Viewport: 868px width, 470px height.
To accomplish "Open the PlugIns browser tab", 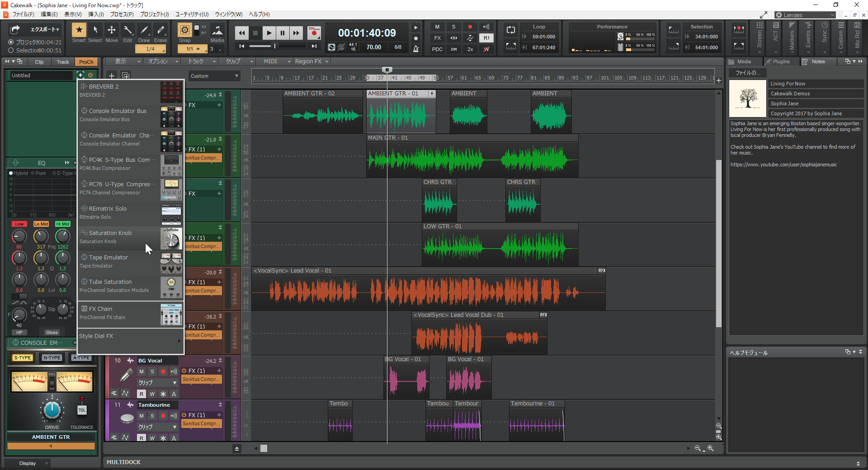I will pyautogui.click(x=781, y=61).
